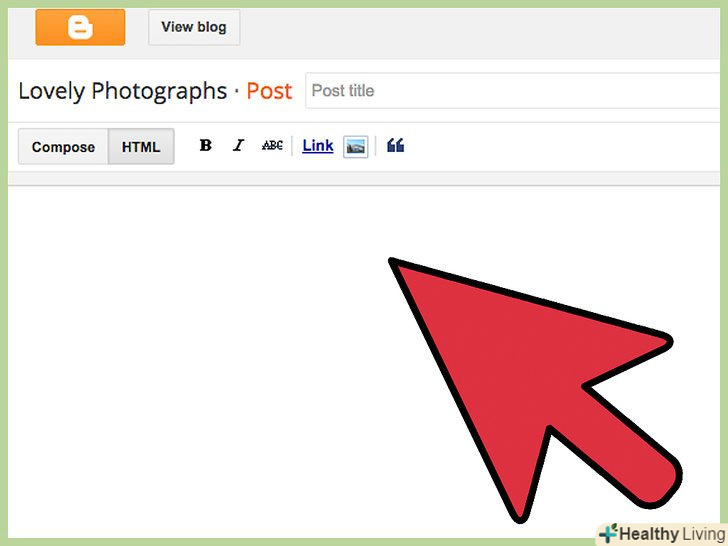Switch to HTML editing mode
728x546 pixels.
(x=141, y=147)
